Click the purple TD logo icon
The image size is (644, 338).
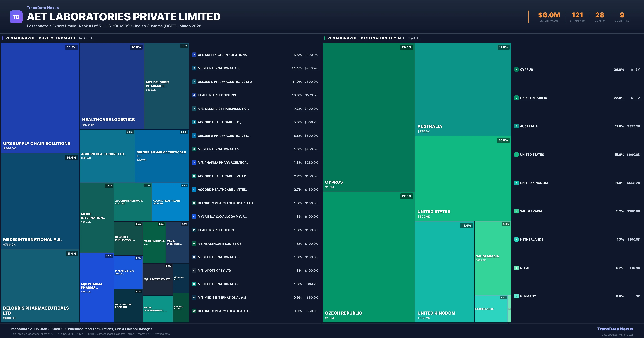coord(16,17)
